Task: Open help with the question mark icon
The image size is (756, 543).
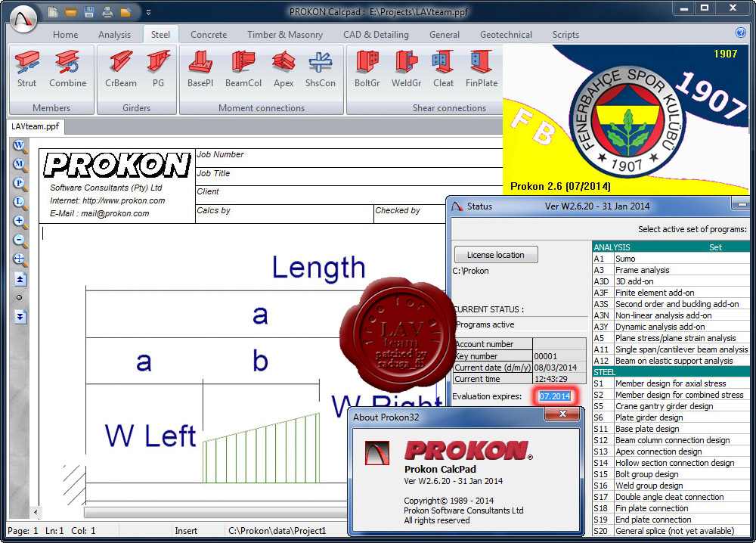Action: point(741,33)
